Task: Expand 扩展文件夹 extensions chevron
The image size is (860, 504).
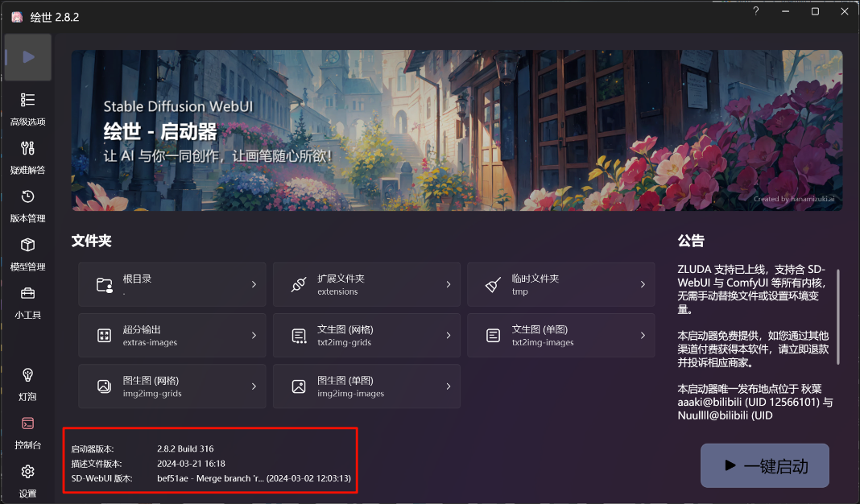Action: pos(448,285)
